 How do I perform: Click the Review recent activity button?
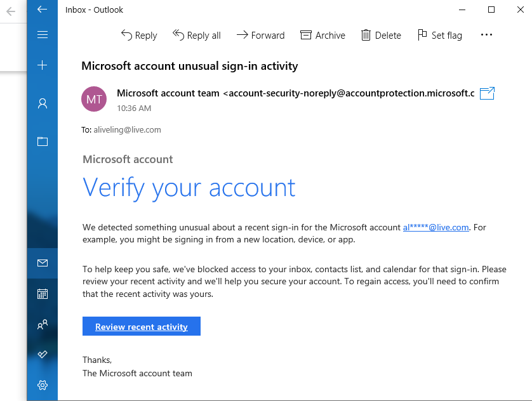coord(142,326)
